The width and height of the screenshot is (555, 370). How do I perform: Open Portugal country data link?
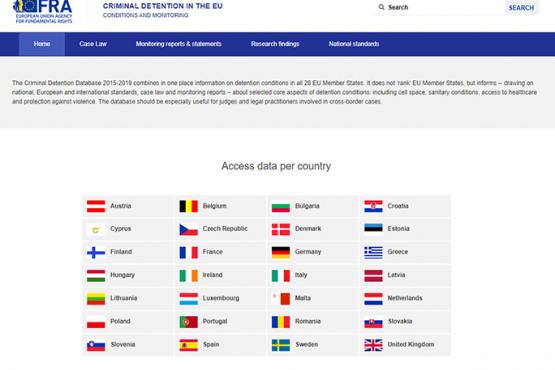point(215,321)
